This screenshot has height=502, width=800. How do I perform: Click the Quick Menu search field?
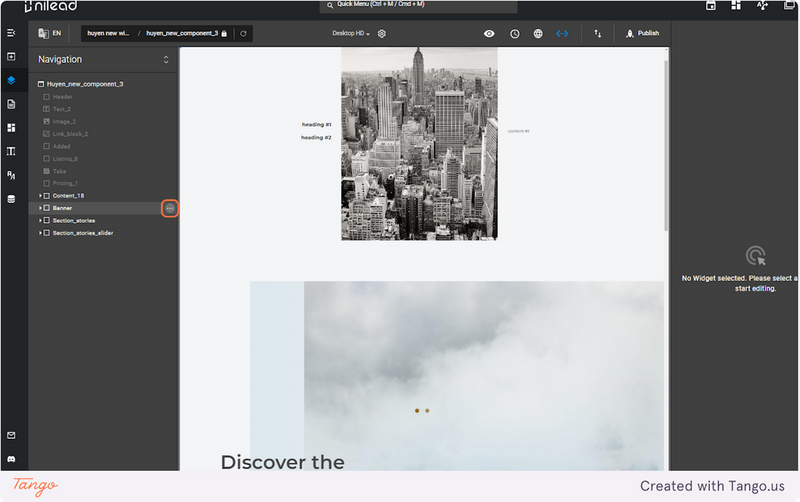pos(418,5)
